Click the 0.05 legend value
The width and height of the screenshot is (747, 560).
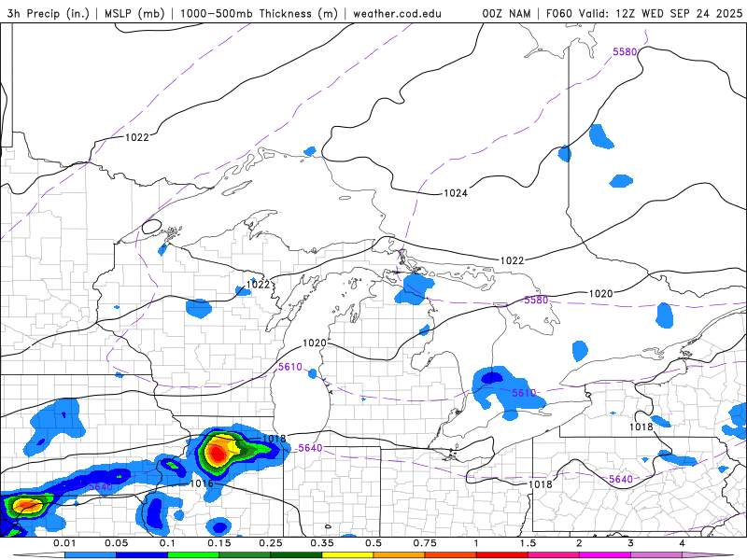pos(116,543)
